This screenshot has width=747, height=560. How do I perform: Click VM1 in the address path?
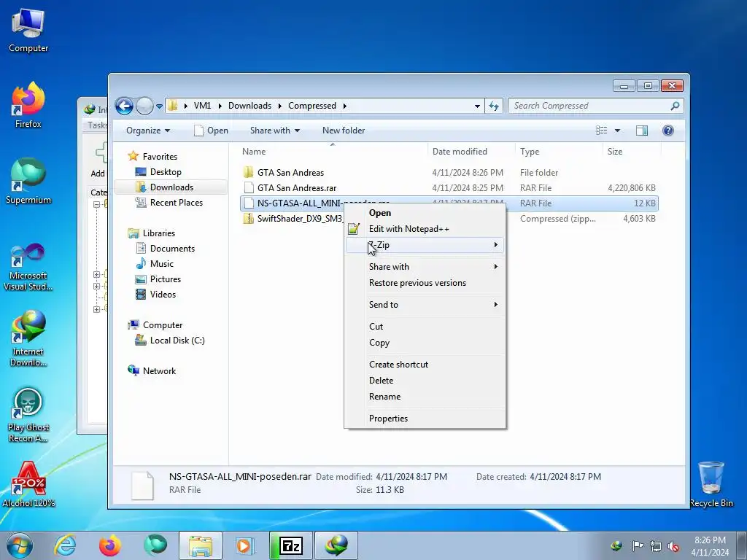[x=202, y=106]
